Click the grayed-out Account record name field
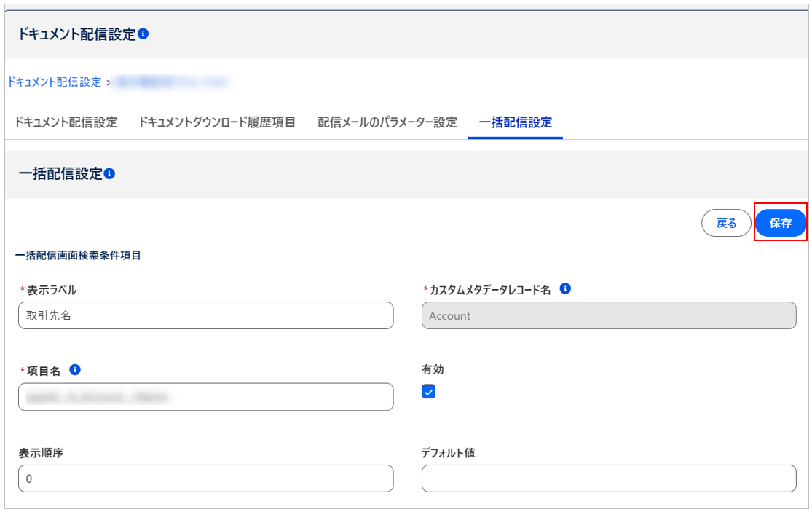The image size is (812, 512). coord(609,316)
